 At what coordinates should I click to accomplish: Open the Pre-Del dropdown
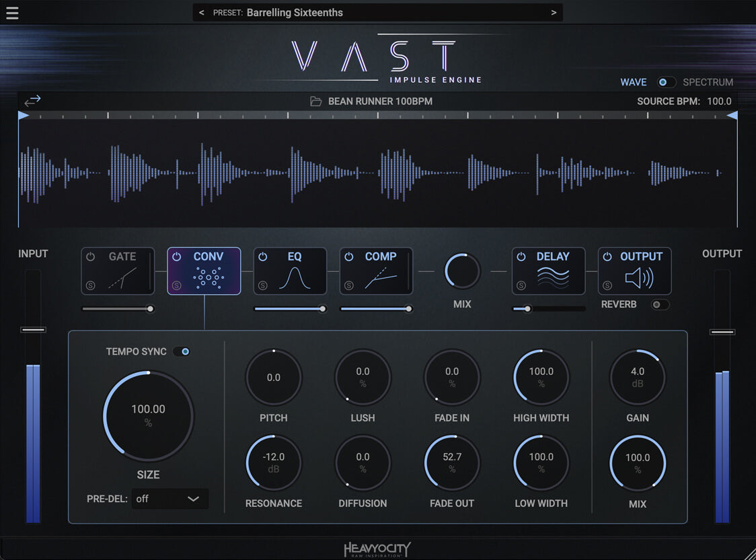coord(169,499)
